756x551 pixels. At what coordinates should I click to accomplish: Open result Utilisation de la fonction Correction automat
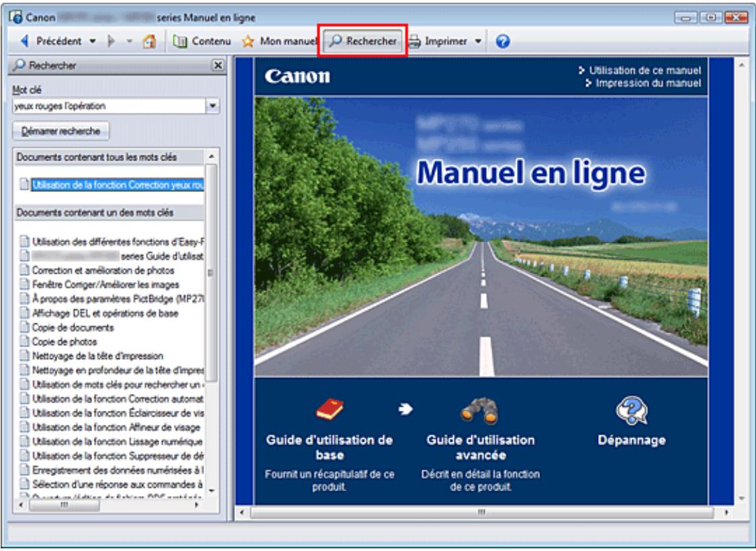118,399
